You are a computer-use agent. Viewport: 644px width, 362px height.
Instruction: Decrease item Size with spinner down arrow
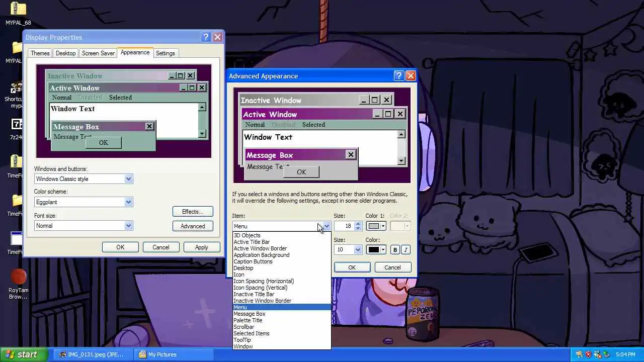(x=358, y=229)
